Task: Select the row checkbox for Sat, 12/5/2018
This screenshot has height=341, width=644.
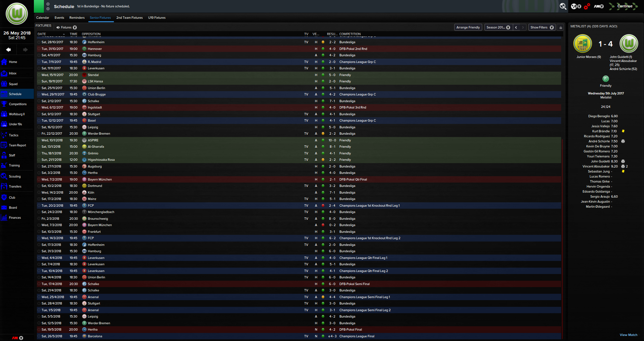Action: click(39, 323)
